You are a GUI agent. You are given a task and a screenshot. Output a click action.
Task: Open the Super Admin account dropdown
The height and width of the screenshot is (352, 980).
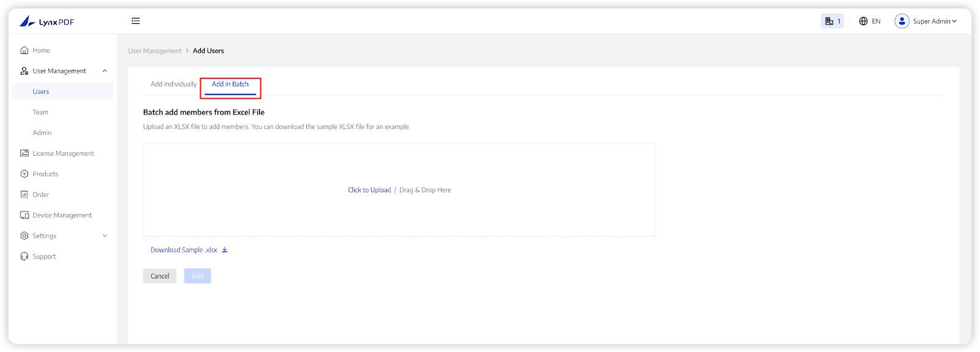tap(926, 21)
